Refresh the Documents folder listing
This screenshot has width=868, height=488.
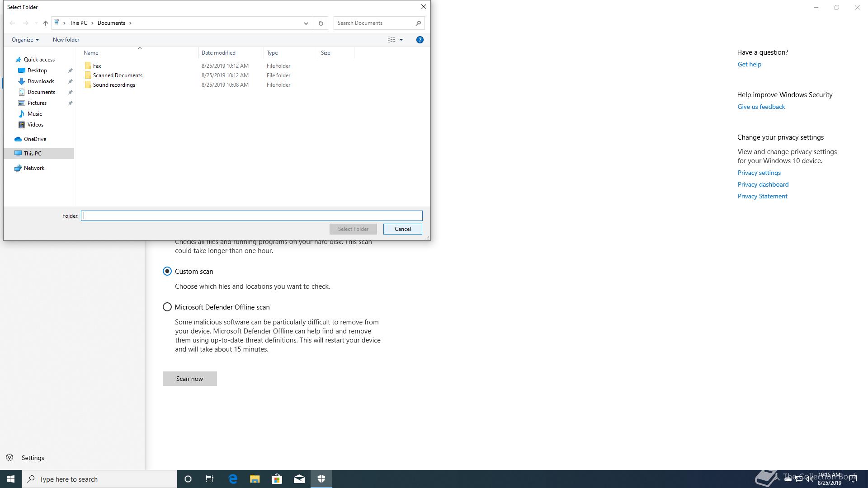[321, 23]
